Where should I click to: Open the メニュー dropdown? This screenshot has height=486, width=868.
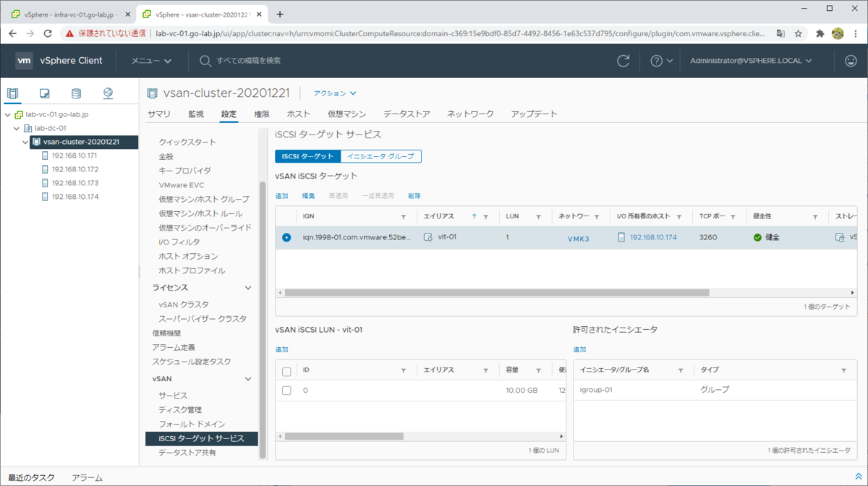click(150, 61)
